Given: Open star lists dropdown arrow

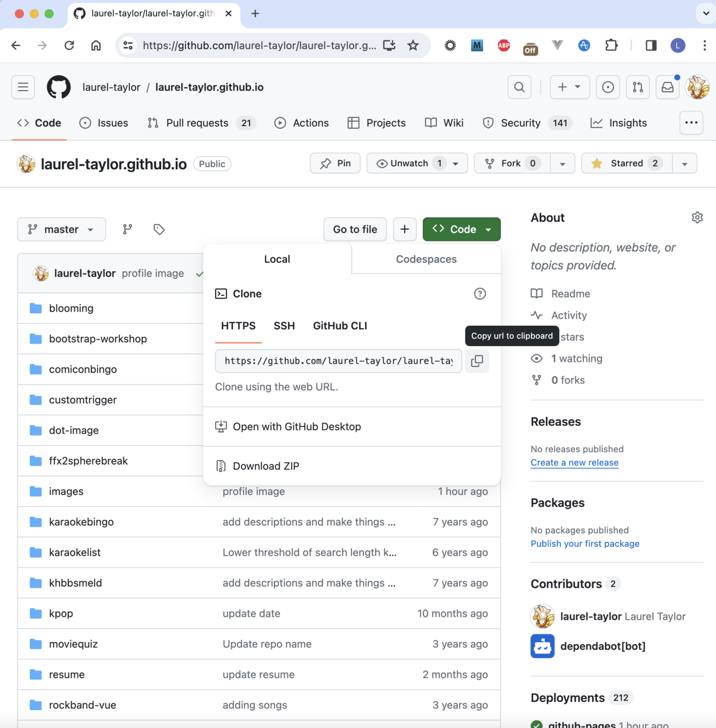Looking at the screenshot, I should coord(685,163).
